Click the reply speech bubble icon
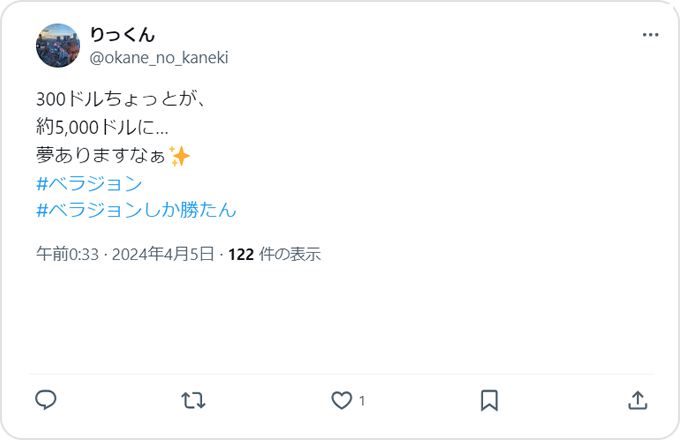The height and width of the screenshot is (440, 680). coord(45,400)
